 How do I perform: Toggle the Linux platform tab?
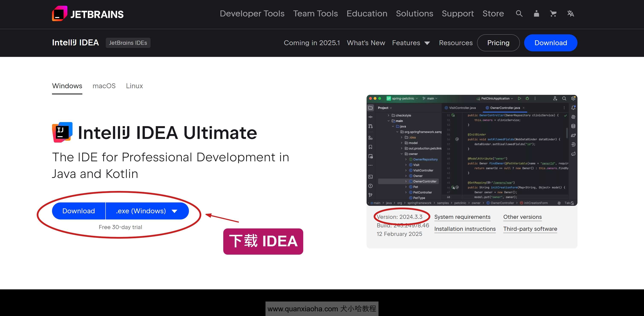pyautogui.click(x=134, y=86)
